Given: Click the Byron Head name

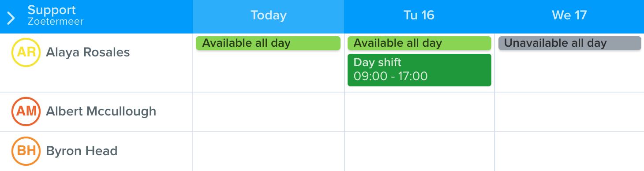Looking at the screenshot, I should coord(82,151).
